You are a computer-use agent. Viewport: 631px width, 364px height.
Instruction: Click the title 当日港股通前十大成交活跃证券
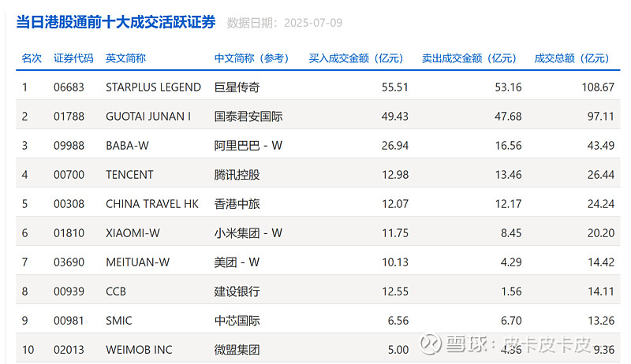[116, 22]
